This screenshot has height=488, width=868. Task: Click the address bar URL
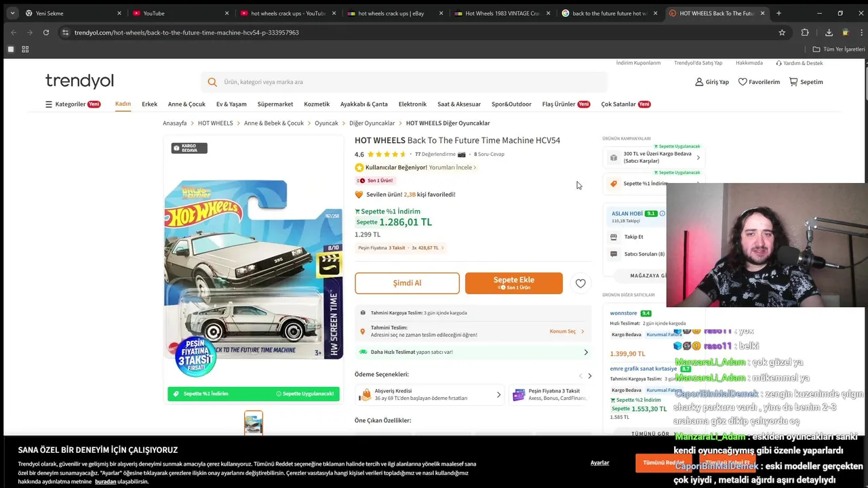[x=186, y=32]
